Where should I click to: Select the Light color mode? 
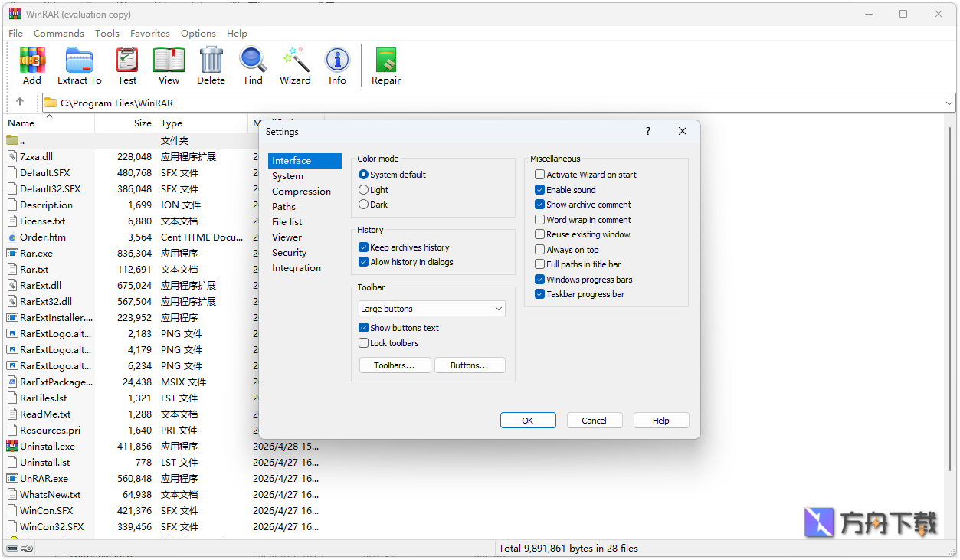374,190
